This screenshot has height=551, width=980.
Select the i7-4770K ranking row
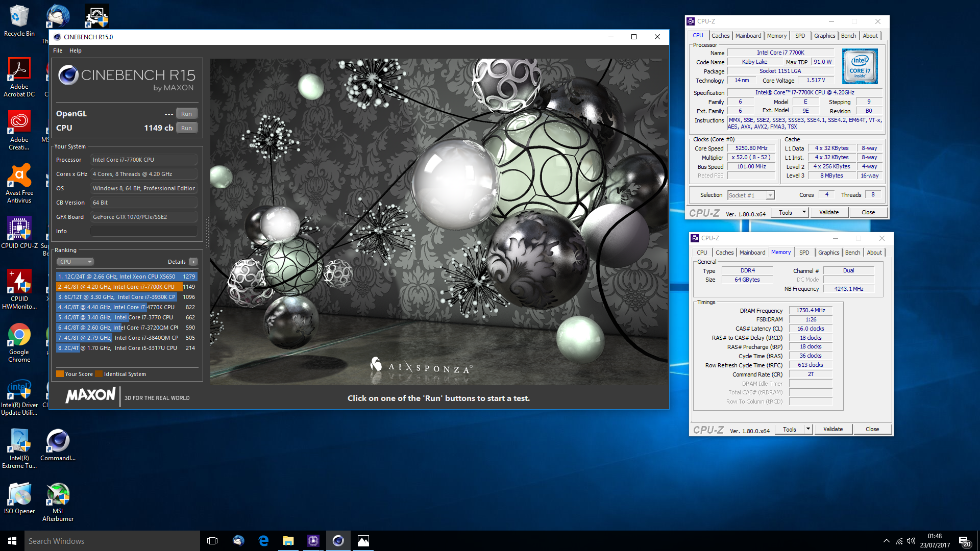127,307
